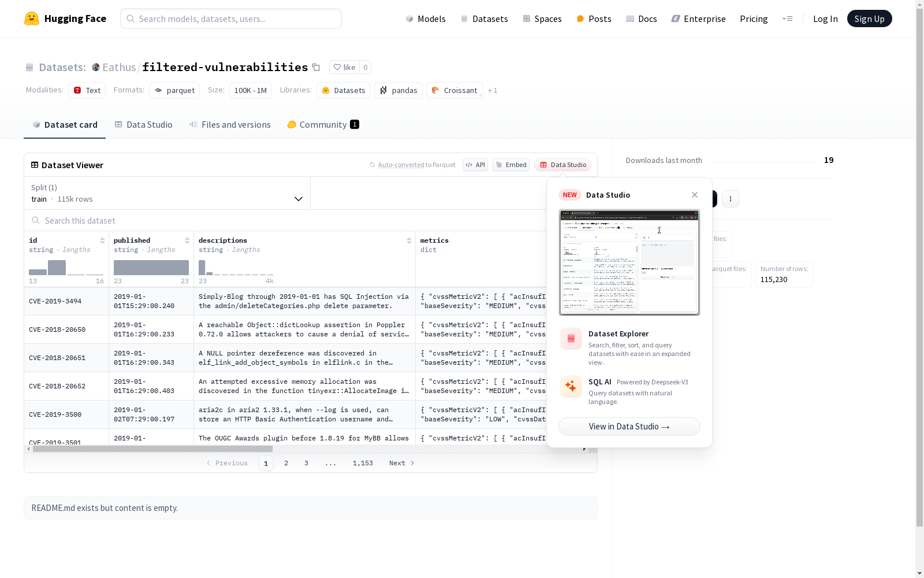Image resolution: width=924 pixels, height=578 pixels.
Task: Jump to last page 1,153
Action: pyautogui.click(x=363, y=463)
